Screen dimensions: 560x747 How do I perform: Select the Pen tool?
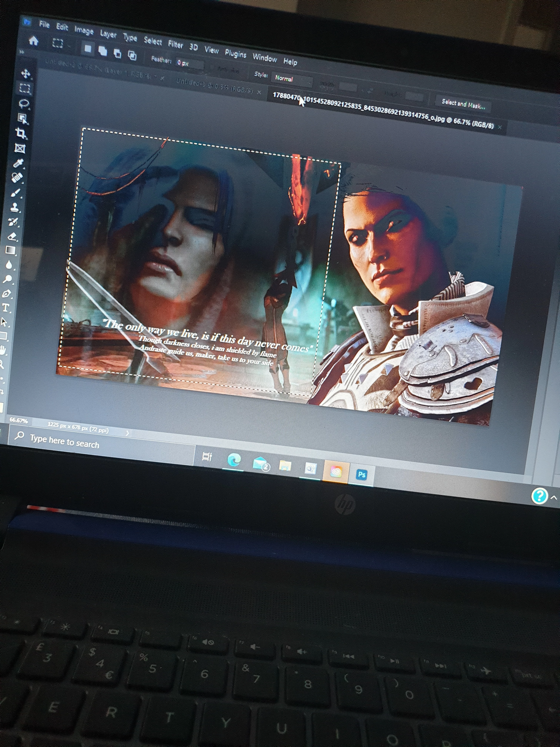point(6,294)
